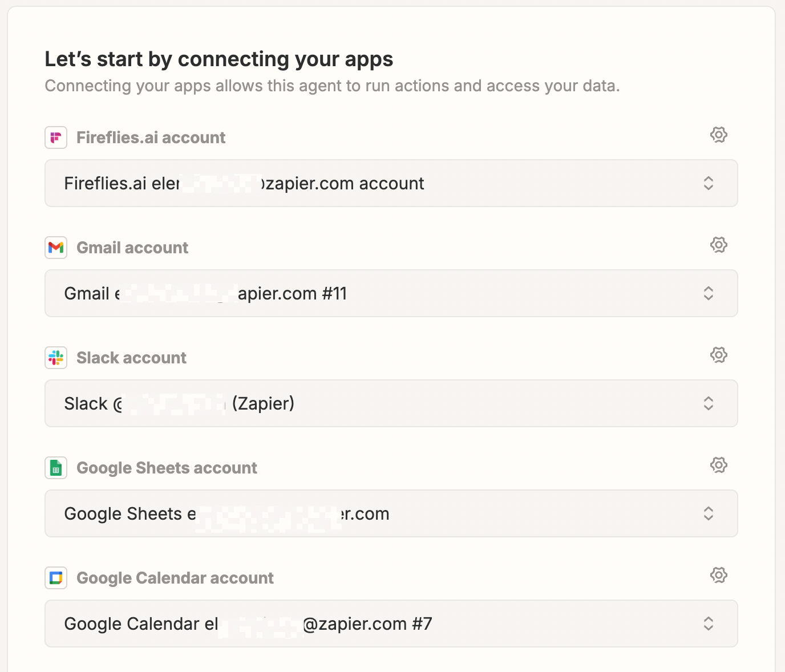Expand the Fireflies.ai account dropdown
The width and height of the screenshot is (785, 672).
pos(391,183)
